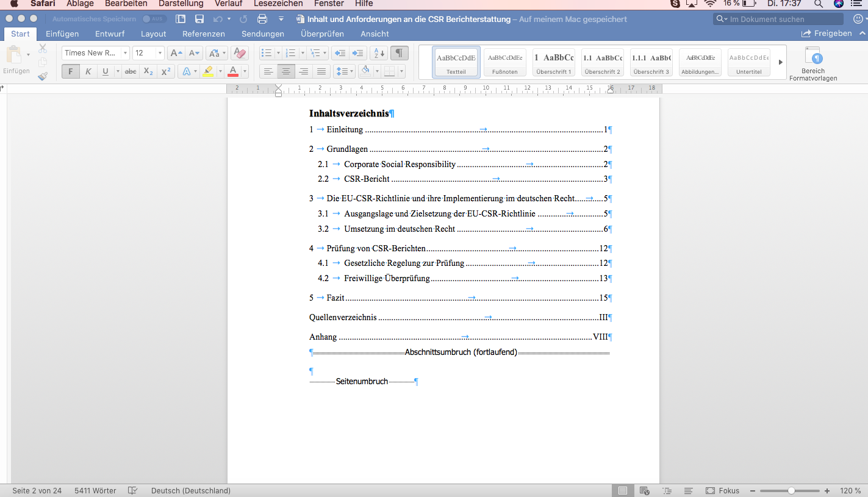The width and height of the screenshot is (868, 497).
Task: Save the document via toolbar disk icon
Action: pos(199,19)
